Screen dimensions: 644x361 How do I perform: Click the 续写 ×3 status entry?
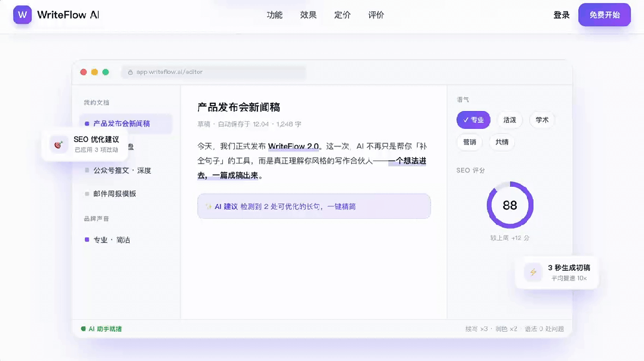pyautogui.click(x=477, y=329)
